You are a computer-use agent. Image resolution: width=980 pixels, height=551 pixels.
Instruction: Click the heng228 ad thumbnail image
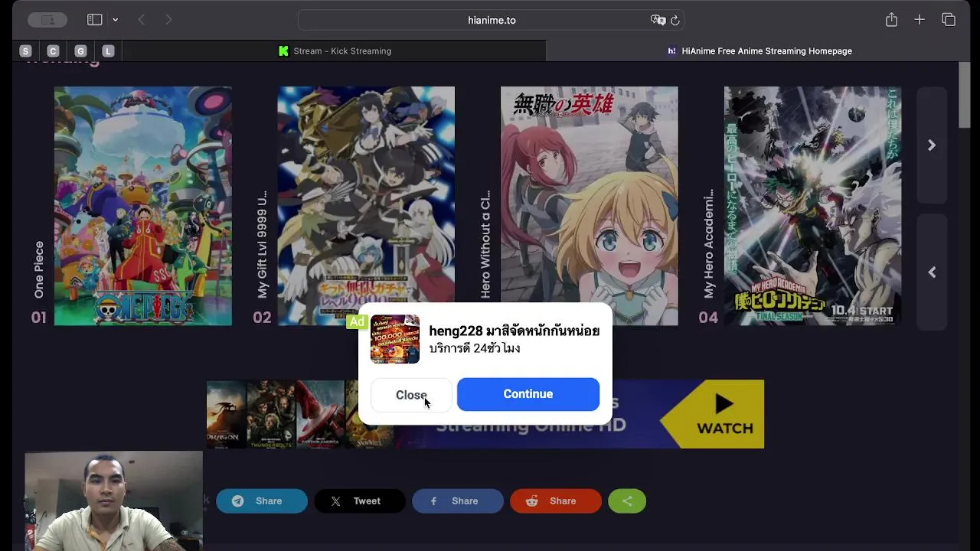tap(395, 339)
